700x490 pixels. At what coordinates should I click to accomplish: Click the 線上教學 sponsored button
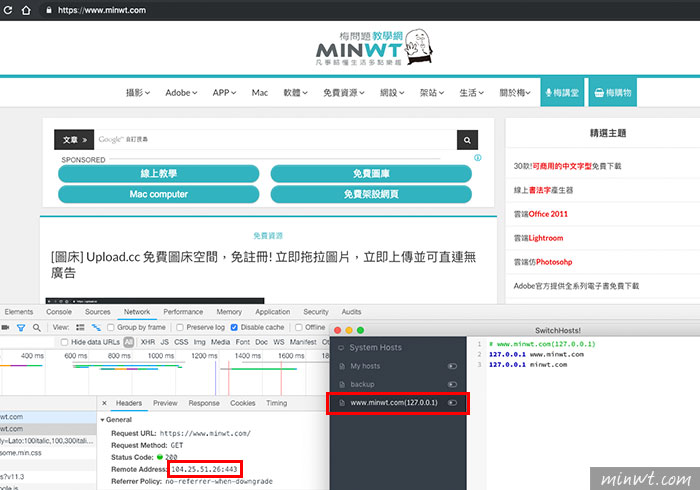(x=158, y=174)
